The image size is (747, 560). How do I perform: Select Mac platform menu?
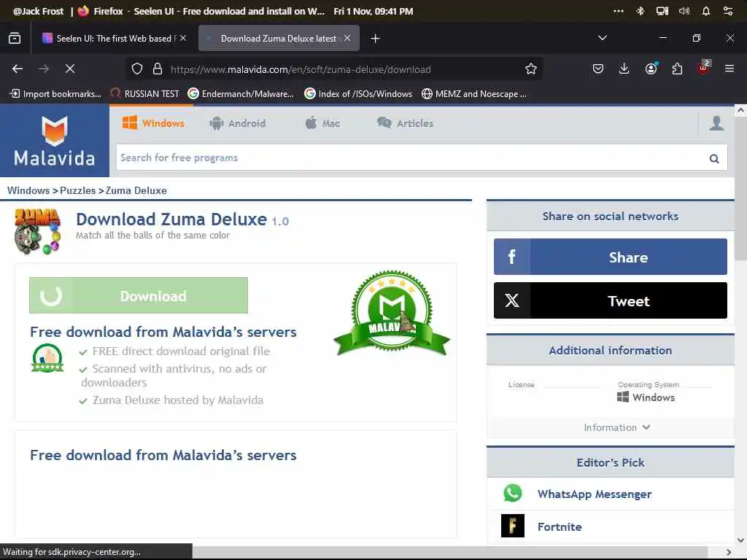pyautogui.click(x=322, y=123)
